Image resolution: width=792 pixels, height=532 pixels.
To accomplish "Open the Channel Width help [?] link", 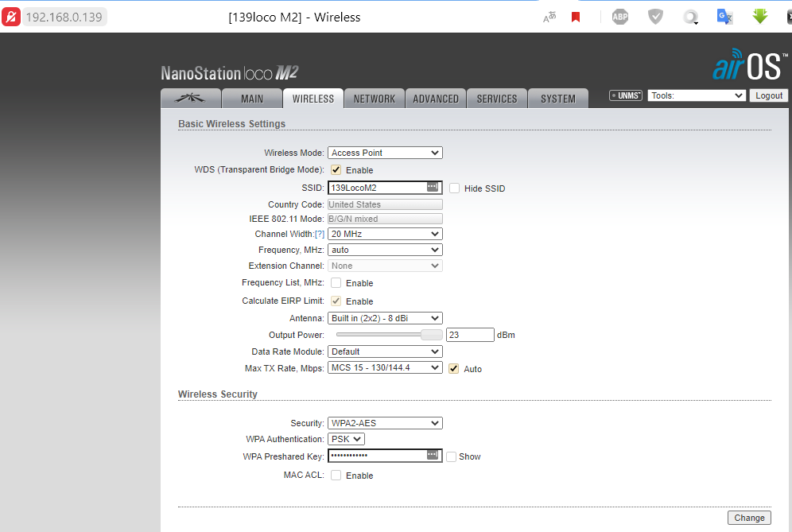I will (x=319, y=234).
